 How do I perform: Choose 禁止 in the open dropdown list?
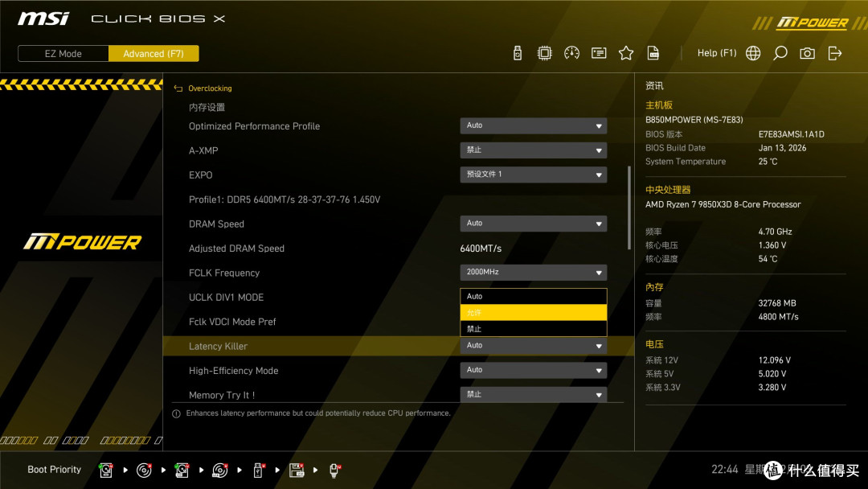pyautogui.click(x=533, y=329)
